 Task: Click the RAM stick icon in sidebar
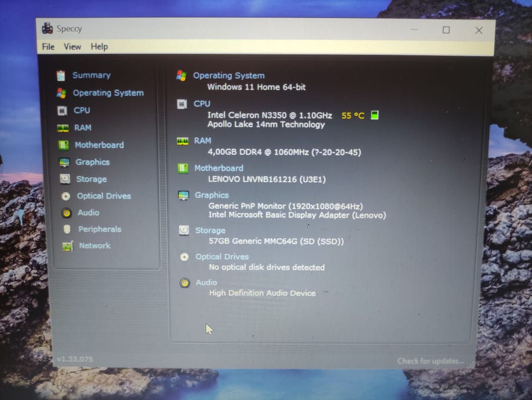tap(63, 128)
